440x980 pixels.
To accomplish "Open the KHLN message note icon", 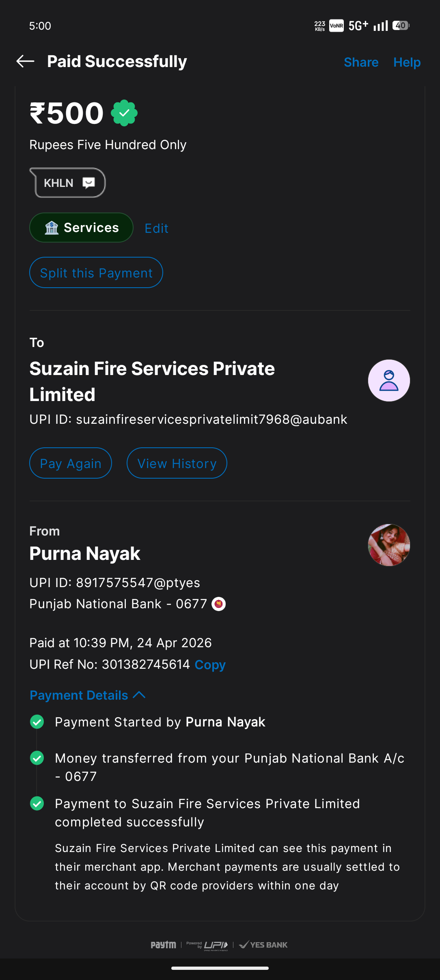I will (88, 183).
